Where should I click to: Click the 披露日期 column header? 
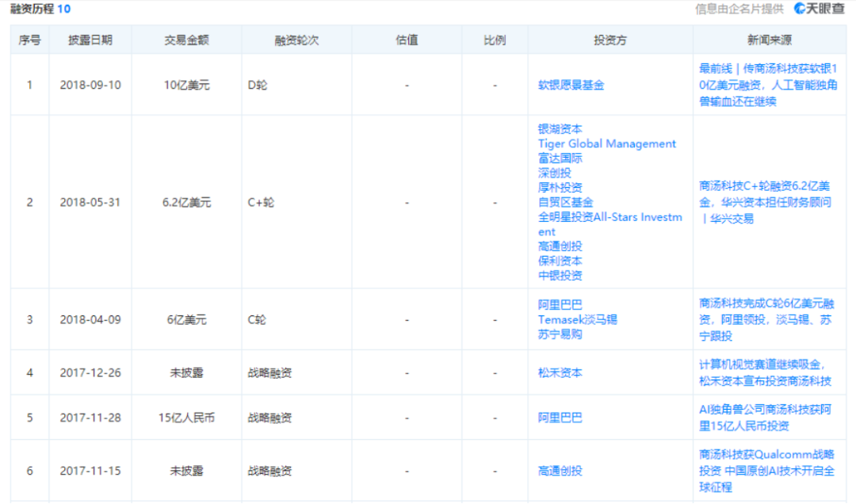[x=90, y=40]
